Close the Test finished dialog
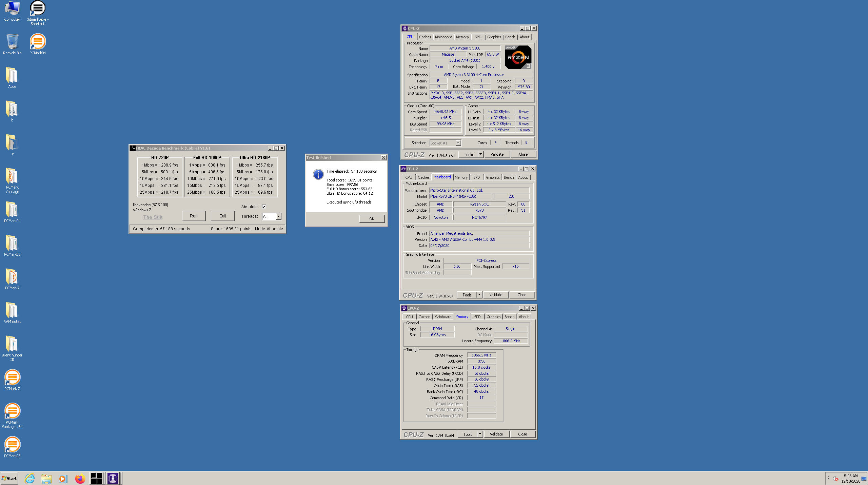This screenshot has height=485, width=868. click(383, 158)
